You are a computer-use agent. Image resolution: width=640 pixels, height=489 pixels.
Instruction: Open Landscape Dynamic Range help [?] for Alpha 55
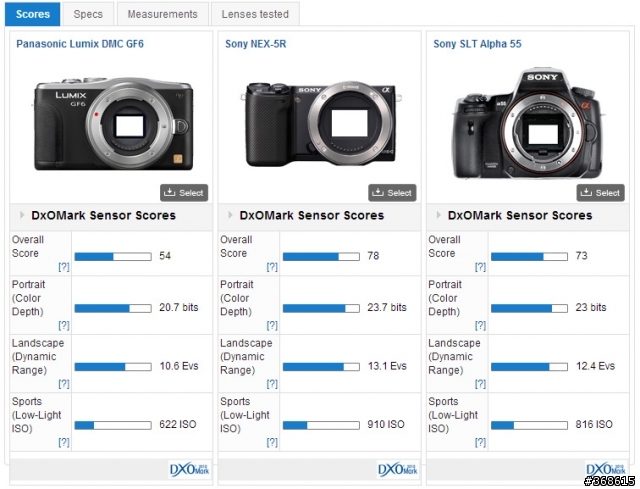[x=480, y=384]
